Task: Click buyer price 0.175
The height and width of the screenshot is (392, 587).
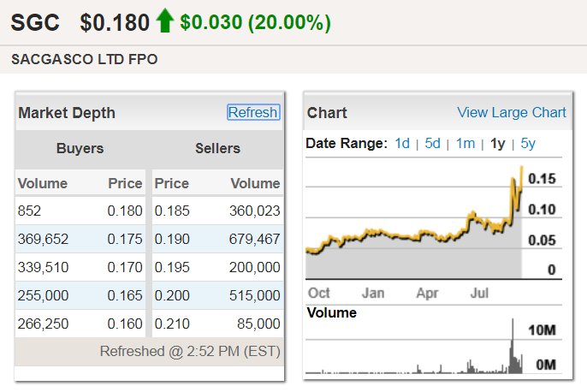Action: click(125, 239)
